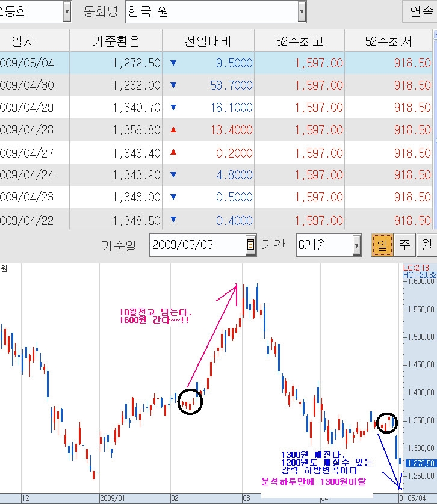Screen dimensions: 437x504
Task: Expand the 6개월 period dropdown
Action: click(x=356, y=245)
